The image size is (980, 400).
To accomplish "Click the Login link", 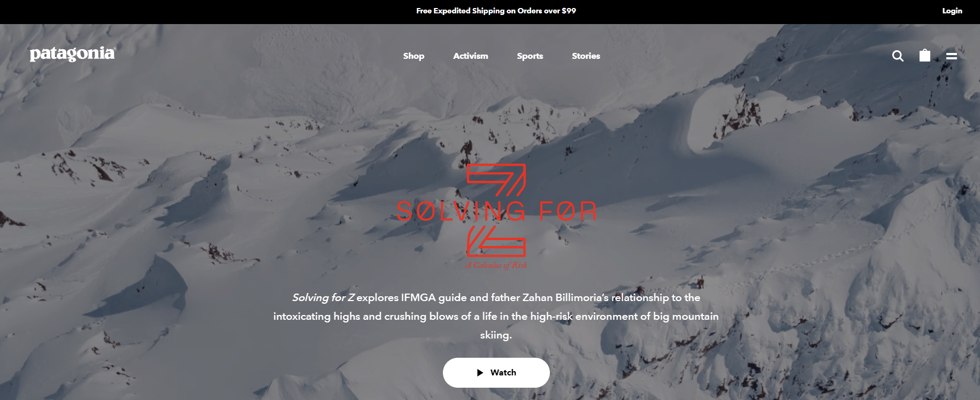I will coord(952,11).
